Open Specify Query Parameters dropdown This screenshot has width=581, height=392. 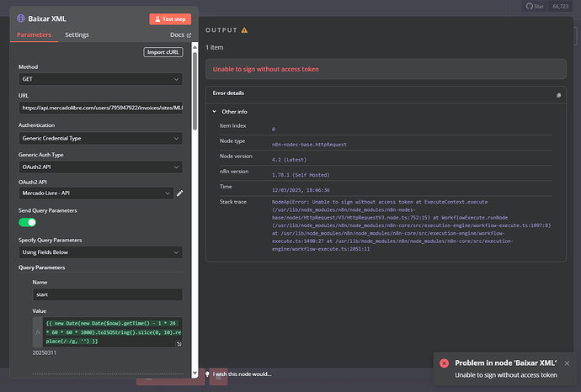100,252
